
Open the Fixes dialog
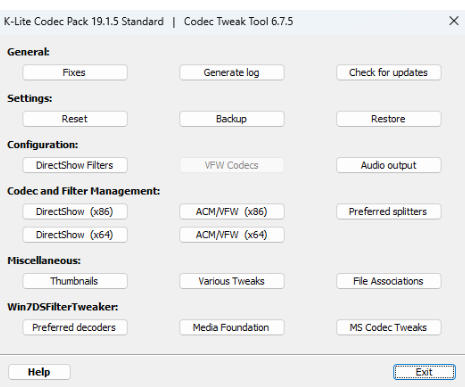75,72
